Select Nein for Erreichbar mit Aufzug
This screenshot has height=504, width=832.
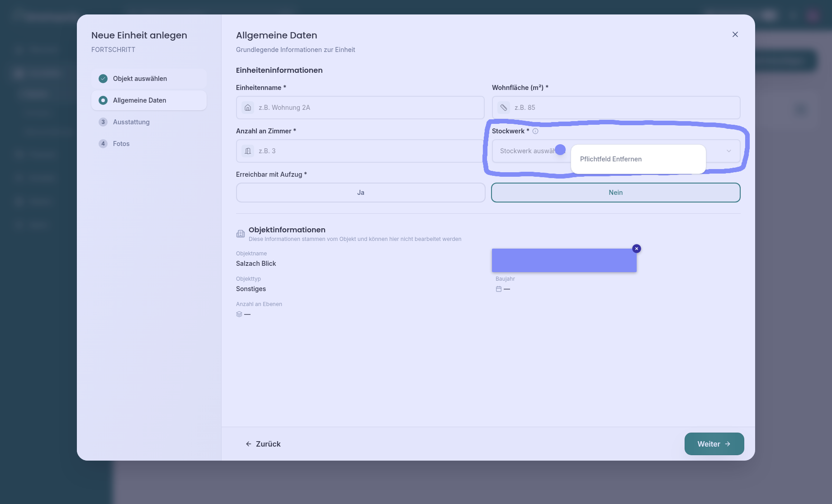pyautogui.click(x=615, y=193)
